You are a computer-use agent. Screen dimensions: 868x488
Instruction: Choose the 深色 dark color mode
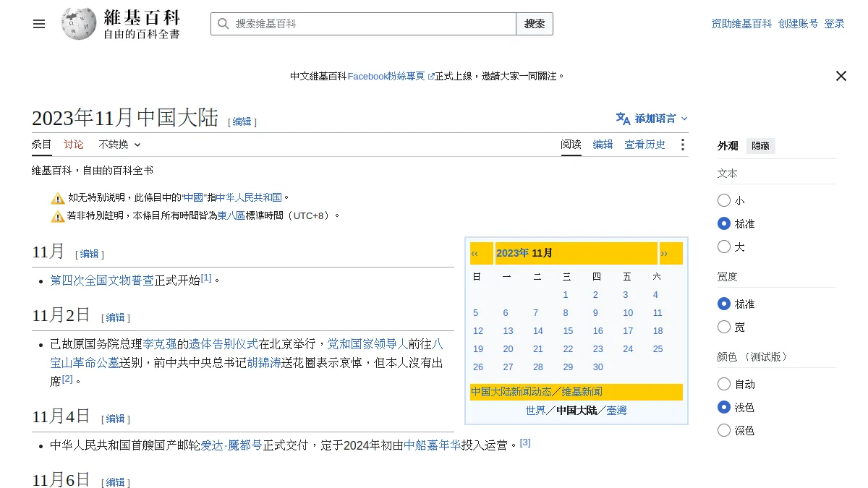coord(724,430)
